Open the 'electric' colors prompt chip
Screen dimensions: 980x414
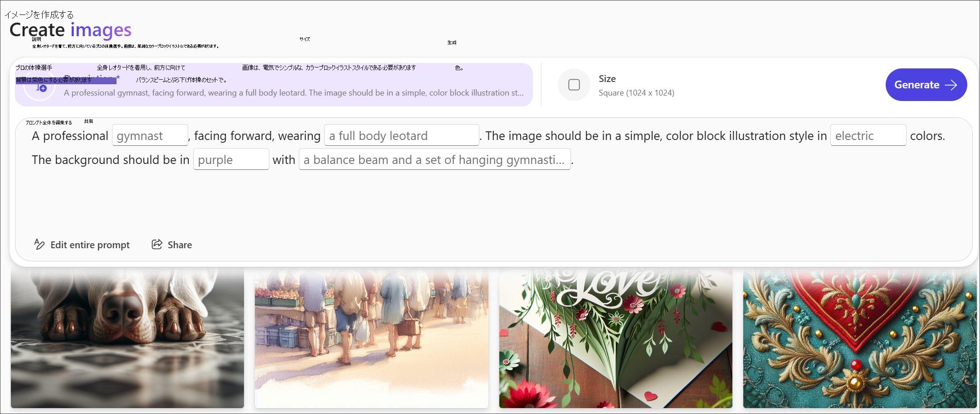[x=868, y=135]
